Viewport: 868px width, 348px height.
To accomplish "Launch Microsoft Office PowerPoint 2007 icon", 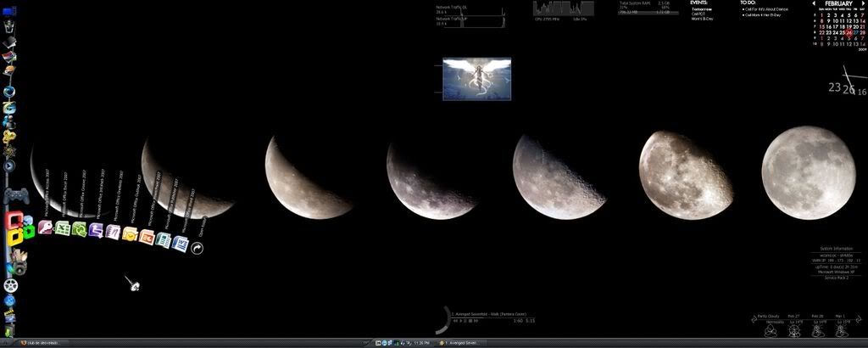I will (x=147, y=237).
